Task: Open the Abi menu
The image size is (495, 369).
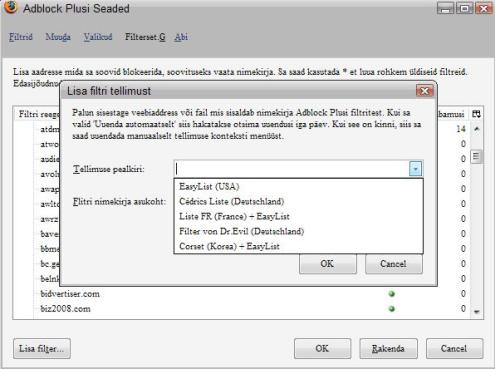Action: [x=181, y=37]
